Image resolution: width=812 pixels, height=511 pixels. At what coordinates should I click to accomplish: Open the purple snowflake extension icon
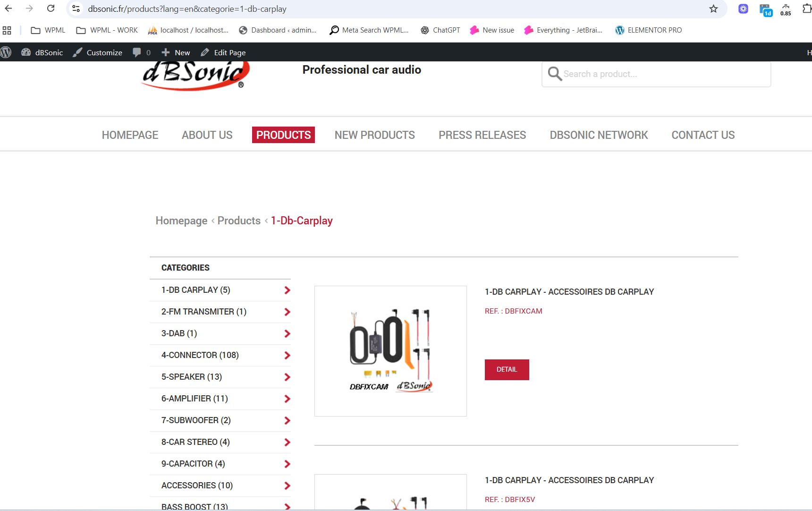coord(743,9)
